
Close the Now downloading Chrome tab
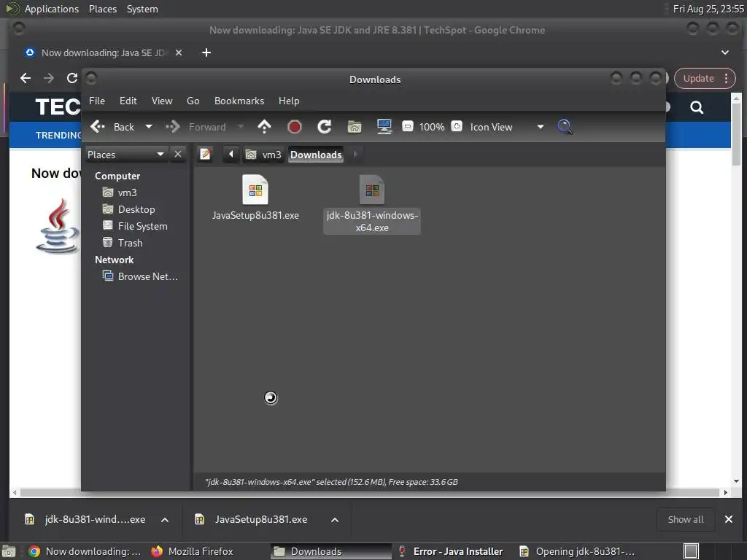point(179,52)
